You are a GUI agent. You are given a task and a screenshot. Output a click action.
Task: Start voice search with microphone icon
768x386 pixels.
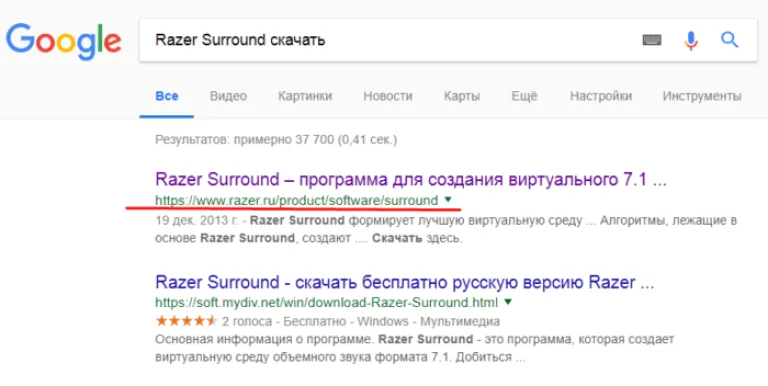tap(691, 40)
